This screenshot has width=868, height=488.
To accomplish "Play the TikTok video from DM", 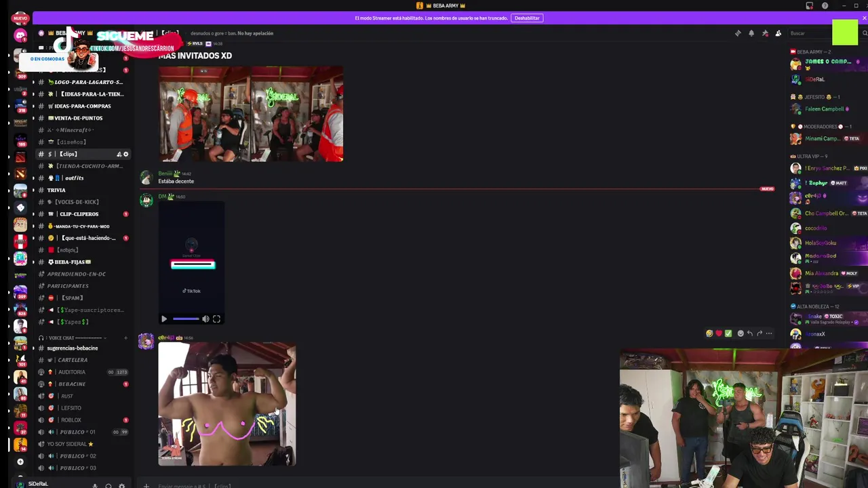I will [164, 319].
